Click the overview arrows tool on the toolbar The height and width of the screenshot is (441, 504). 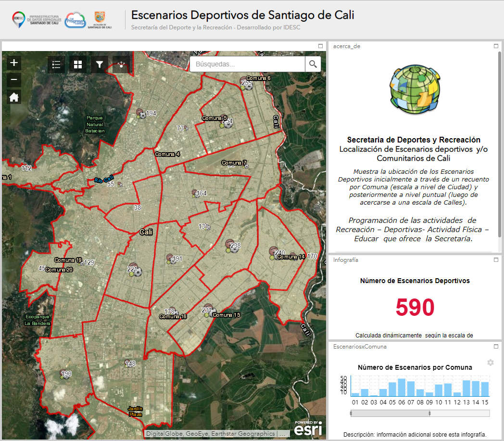coord(121,65)
